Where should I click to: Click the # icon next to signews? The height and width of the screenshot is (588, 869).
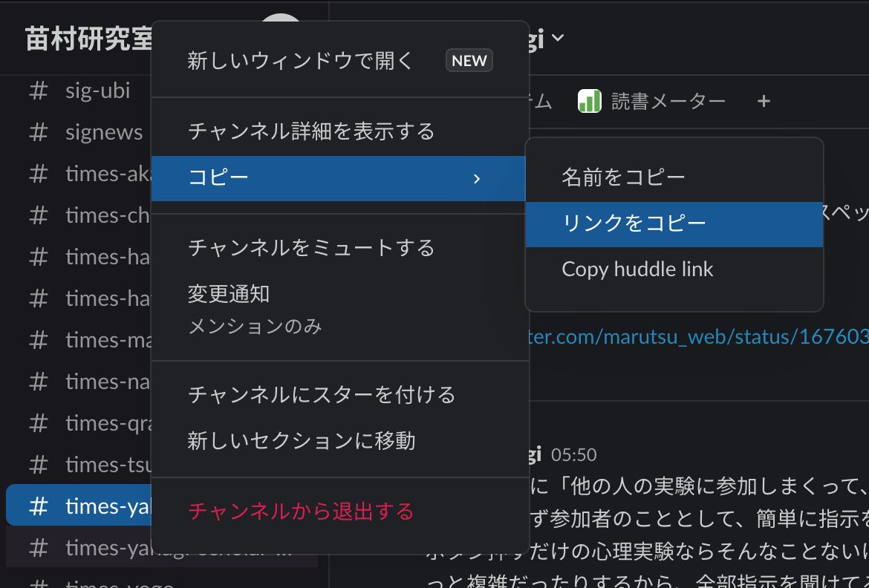click(37, 131)
